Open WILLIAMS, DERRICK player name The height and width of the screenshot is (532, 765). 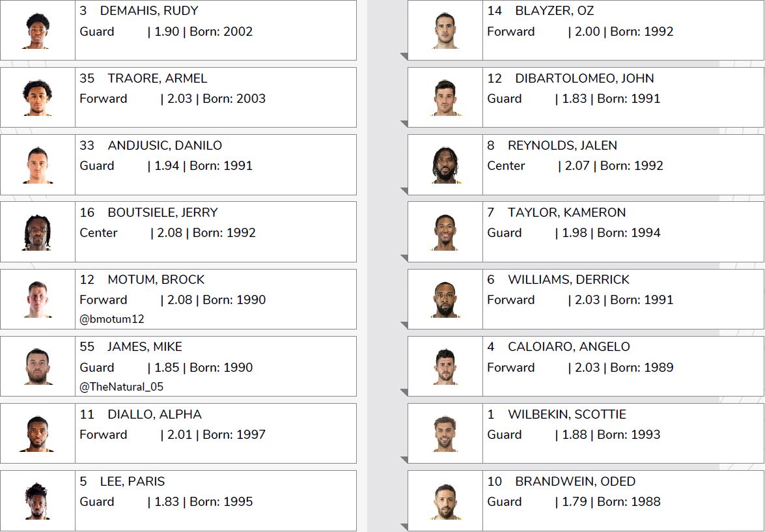[x=568, y=279]
